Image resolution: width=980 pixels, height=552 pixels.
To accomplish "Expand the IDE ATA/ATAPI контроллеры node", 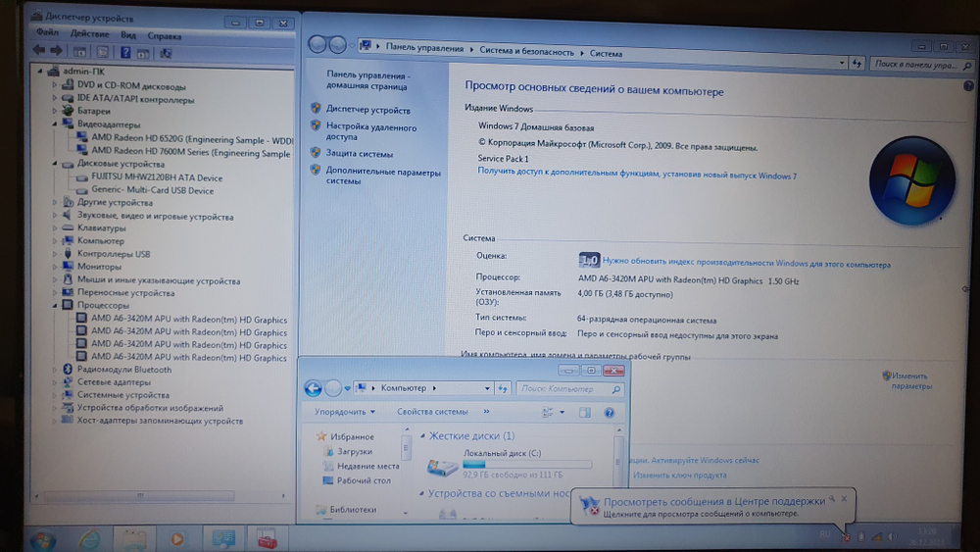I will 54,99.
